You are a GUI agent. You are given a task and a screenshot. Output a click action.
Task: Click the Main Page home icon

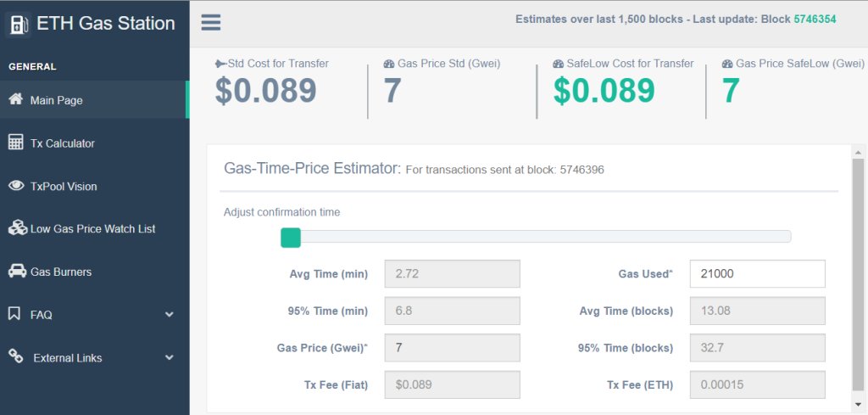tap(15, 99)
